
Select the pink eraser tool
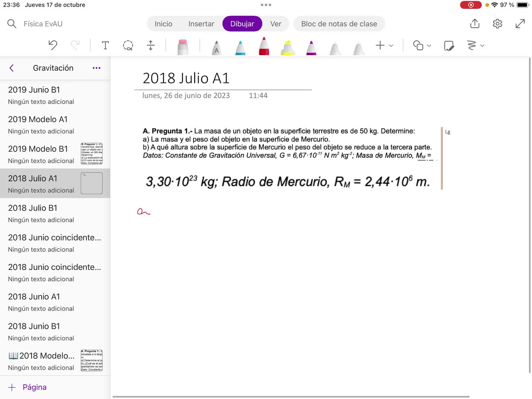click(x=183, y=47)
